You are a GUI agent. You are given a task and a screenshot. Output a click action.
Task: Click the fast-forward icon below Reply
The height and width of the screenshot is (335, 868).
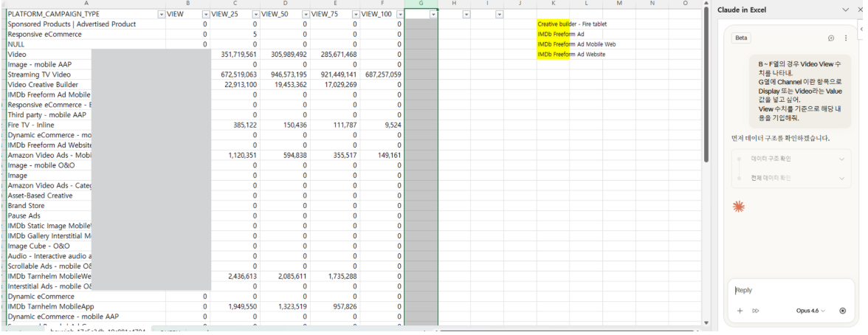pyautogui.click(x=756, y=311)
